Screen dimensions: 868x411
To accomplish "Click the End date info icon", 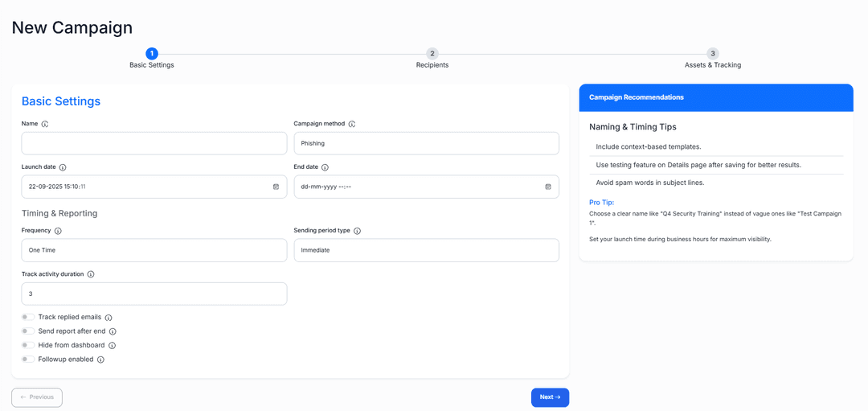I will (325, 167).
